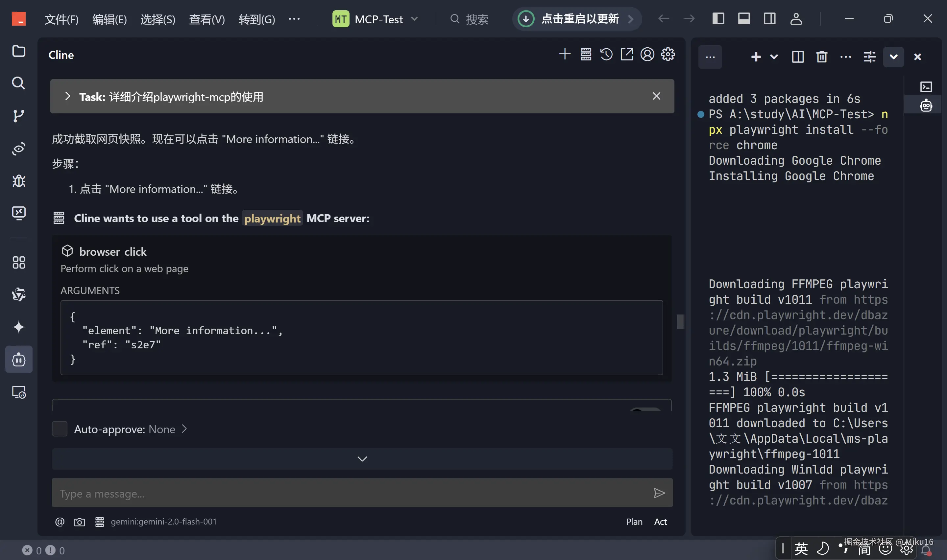
Task: Click the camera add-image icon
Action: tap(79, 522)
